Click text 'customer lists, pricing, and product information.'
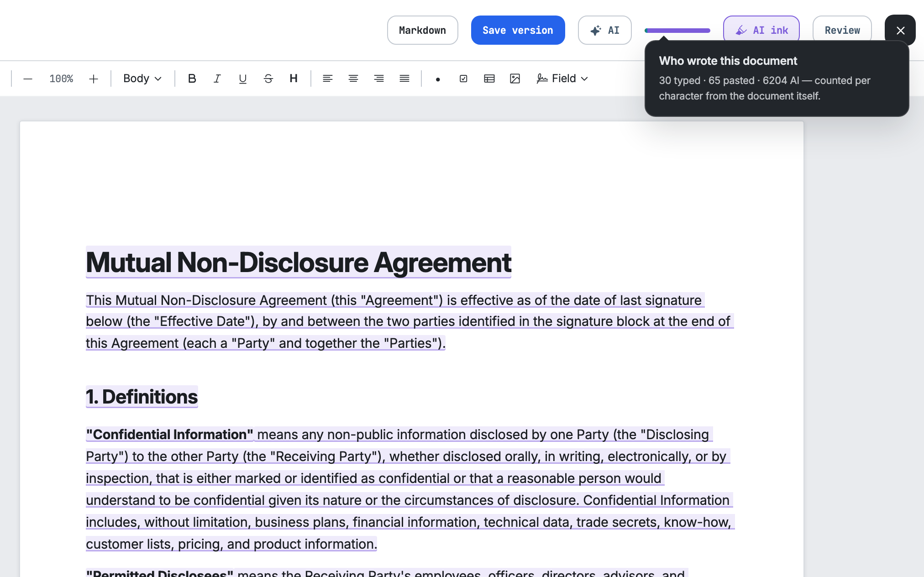924x577 pixels. [231, 544]
